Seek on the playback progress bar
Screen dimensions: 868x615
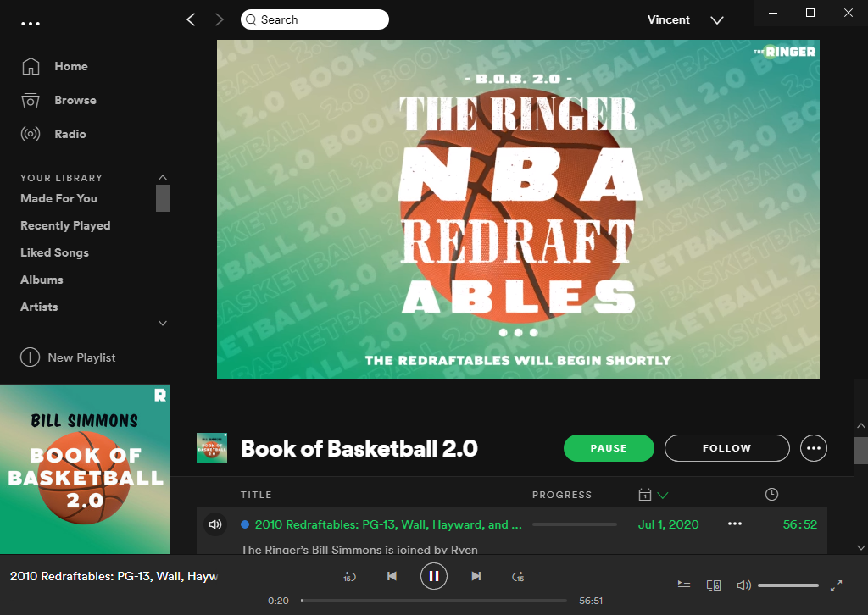click(x=434, y=601)
